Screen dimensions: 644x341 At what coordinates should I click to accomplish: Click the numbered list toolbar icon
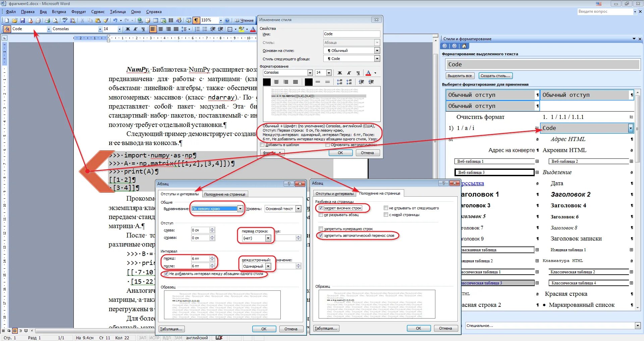(x=197, y=29)
